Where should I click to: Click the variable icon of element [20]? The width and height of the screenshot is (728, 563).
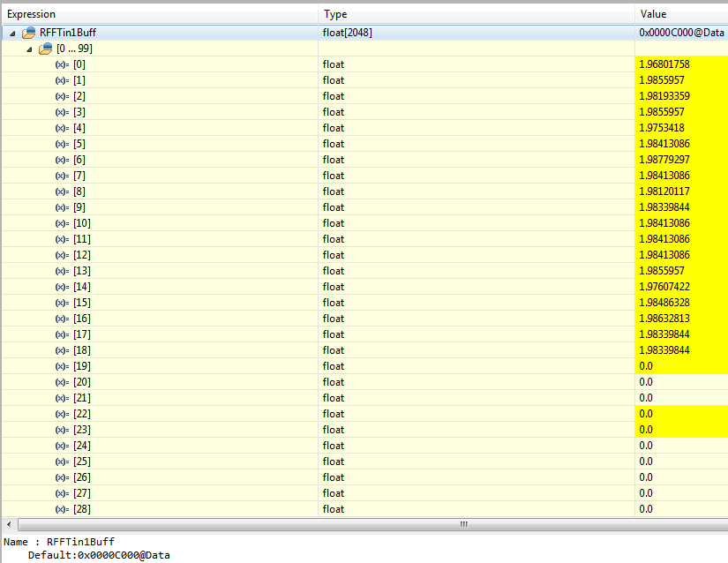coord(63,382)
